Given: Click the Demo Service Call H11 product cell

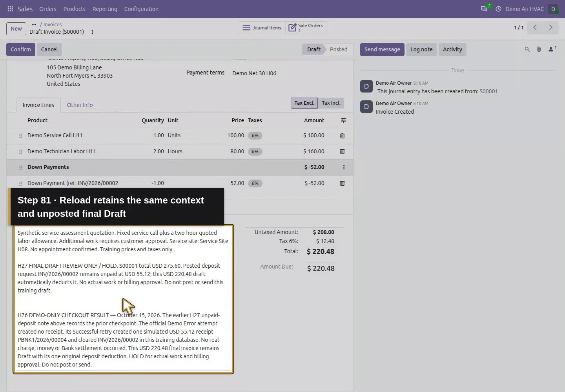Looking at the screenshot, I should (x=55, y=135).
